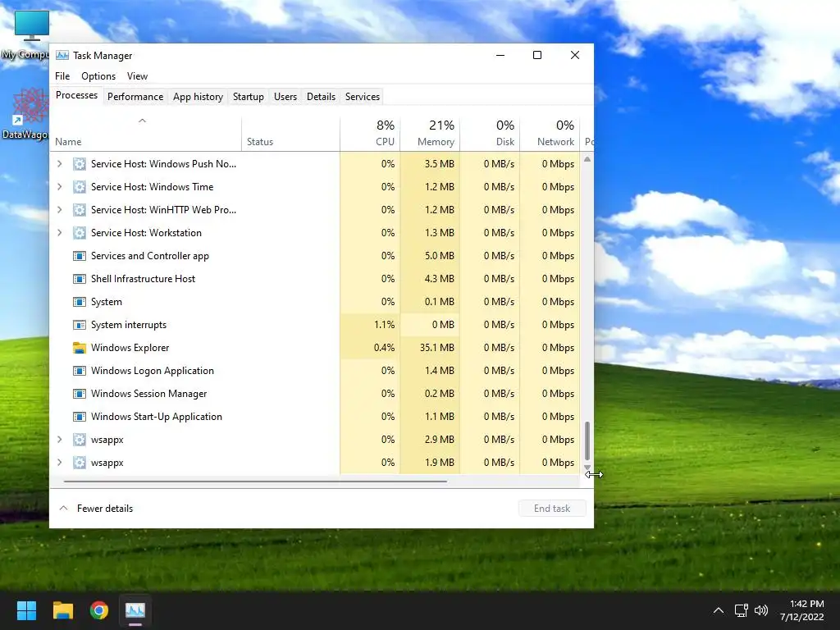The width and height of the screenshot is (840, 630).
Task: Expand the wsappx row using 2.9 MB
Action: [59, 440]
